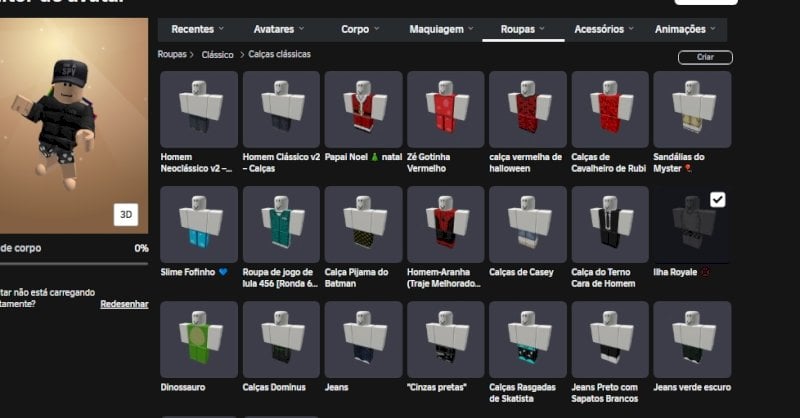800x418 pixels.
Task: Click the Slime Fofinho item label
Action: 188,272
